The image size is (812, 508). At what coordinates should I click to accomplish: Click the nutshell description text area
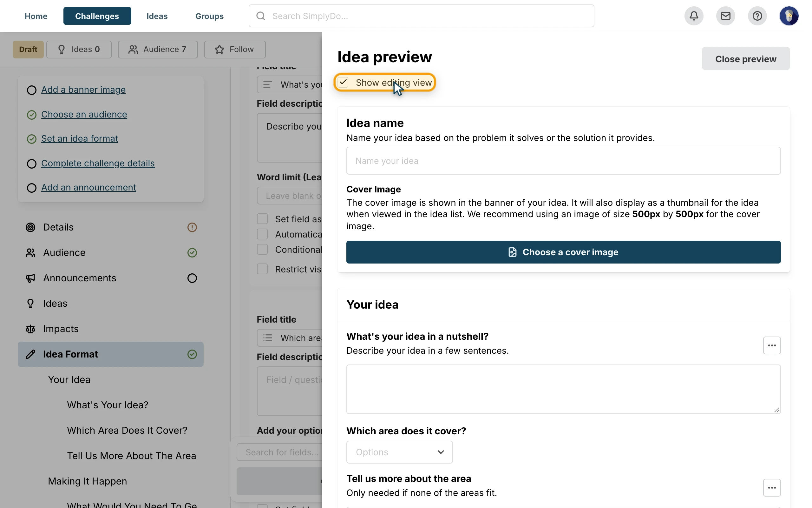563,389
